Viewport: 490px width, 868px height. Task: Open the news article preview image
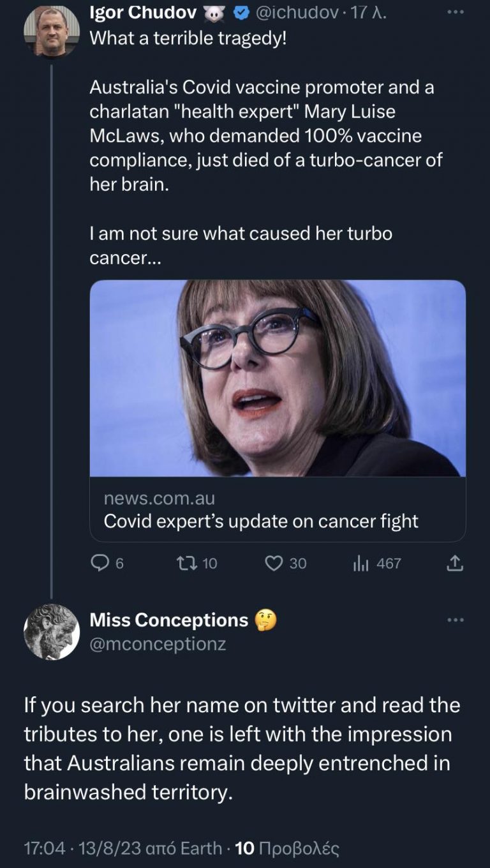tap(278, 378)
